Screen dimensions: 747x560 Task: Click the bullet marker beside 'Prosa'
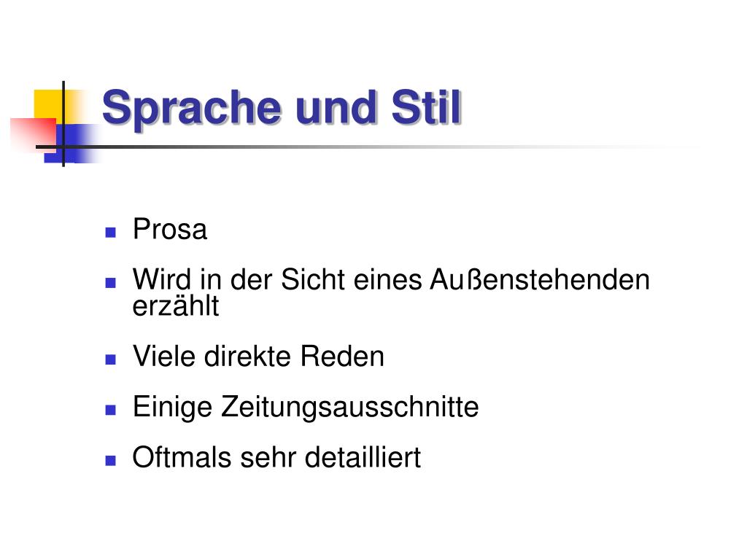[x=111, y=232]
